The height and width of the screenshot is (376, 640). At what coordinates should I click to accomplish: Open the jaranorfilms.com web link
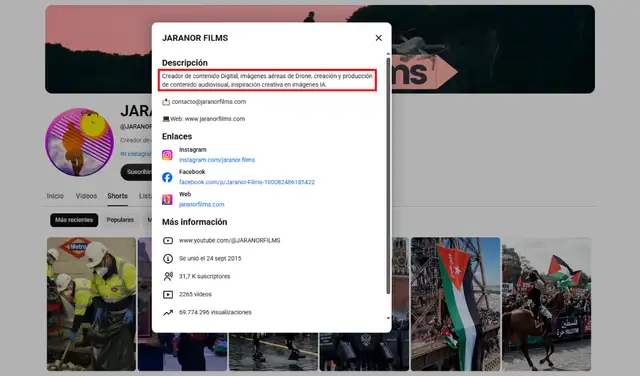coord(201,205)
